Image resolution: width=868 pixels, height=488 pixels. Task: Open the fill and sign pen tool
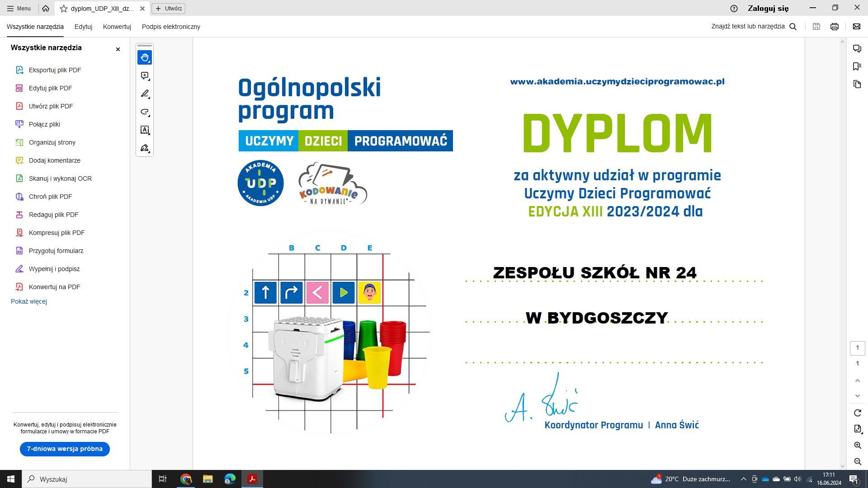tap(145, 148)
